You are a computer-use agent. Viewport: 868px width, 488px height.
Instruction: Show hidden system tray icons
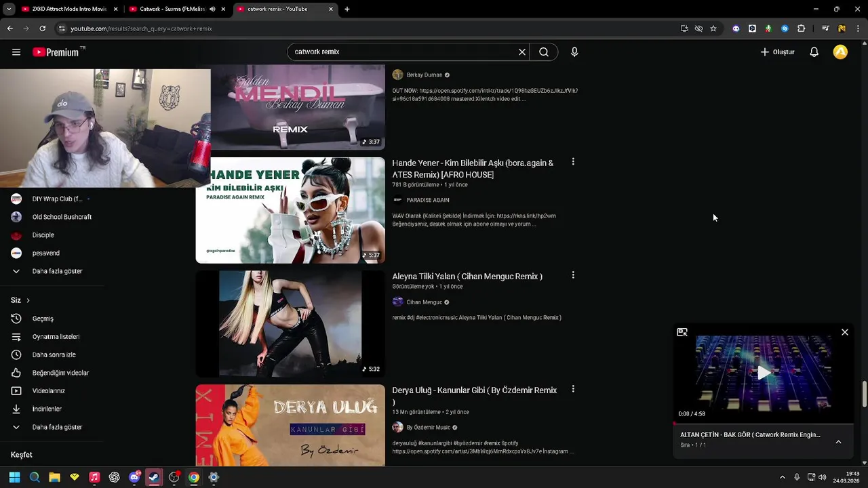782,477
